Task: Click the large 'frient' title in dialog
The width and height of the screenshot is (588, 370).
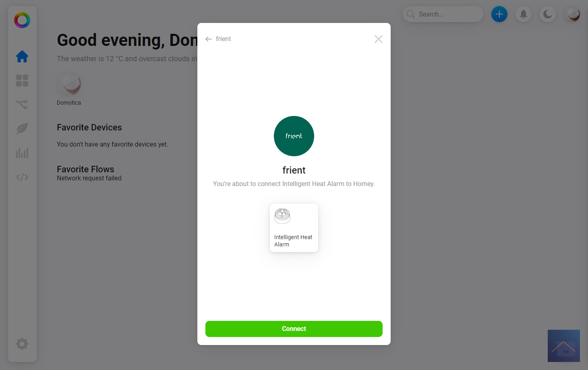Action: (x=294, y=170)
